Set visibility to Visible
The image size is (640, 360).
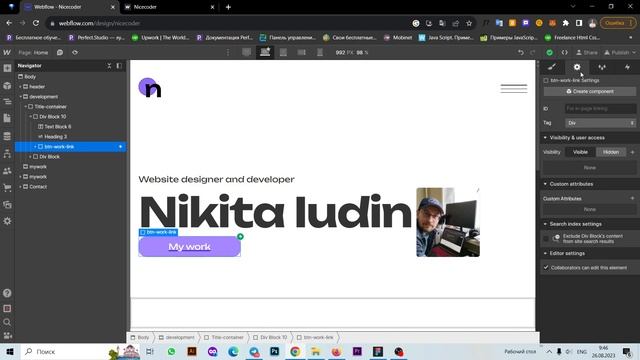point(580,152)
